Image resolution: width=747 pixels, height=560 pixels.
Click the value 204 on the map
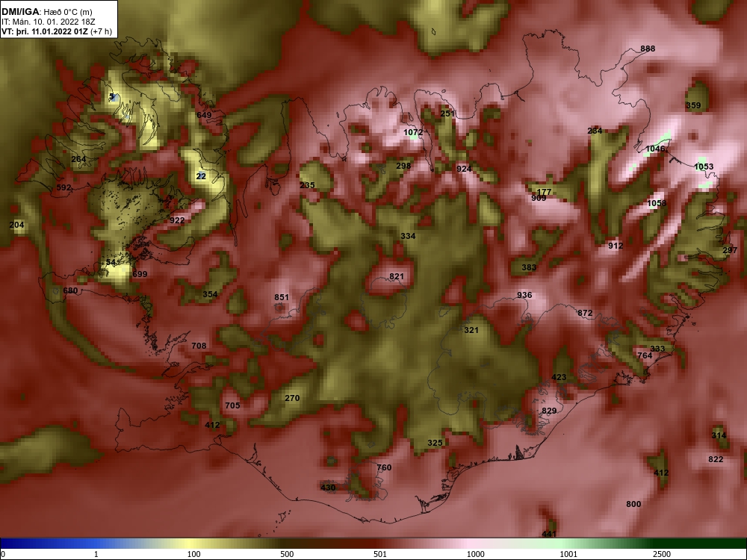coord(16,225)
